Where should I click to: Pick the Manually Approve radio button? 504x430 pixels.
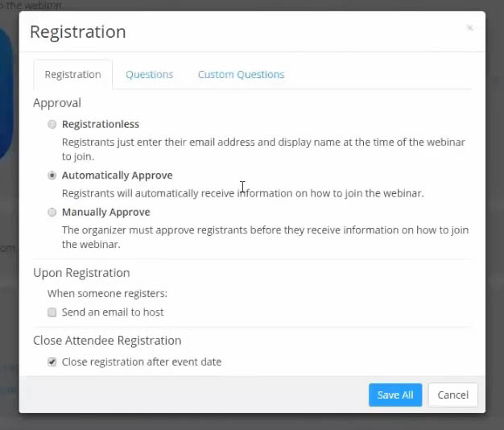click(52, 212)
